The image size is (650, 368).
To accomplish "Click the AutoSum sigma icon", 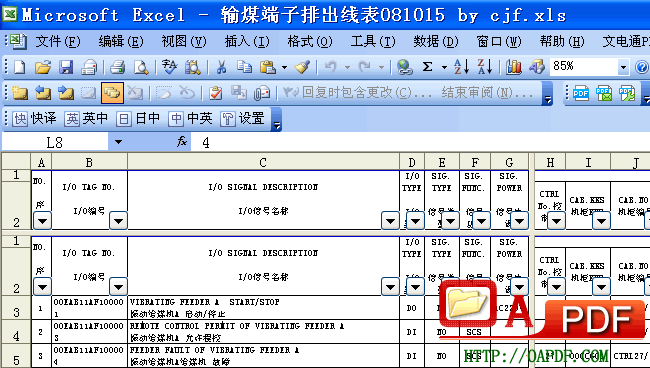I will 427,67.
